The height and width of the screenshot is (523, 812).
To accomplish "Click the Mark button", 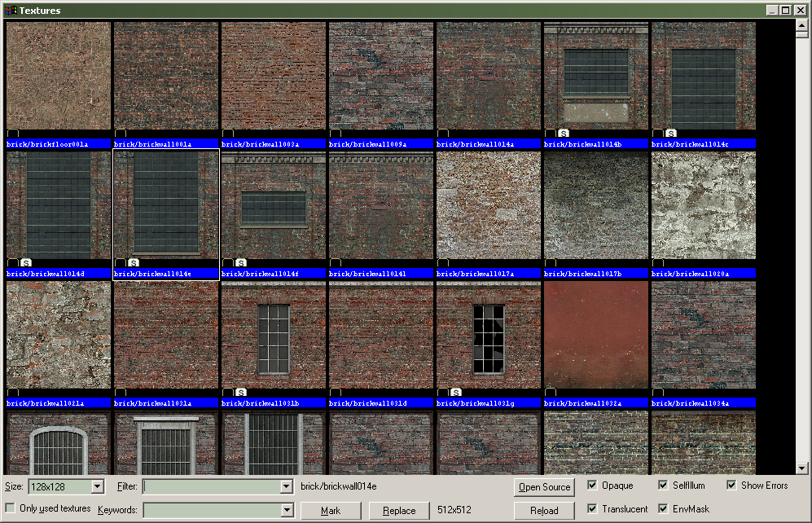I will click(331, 511).
